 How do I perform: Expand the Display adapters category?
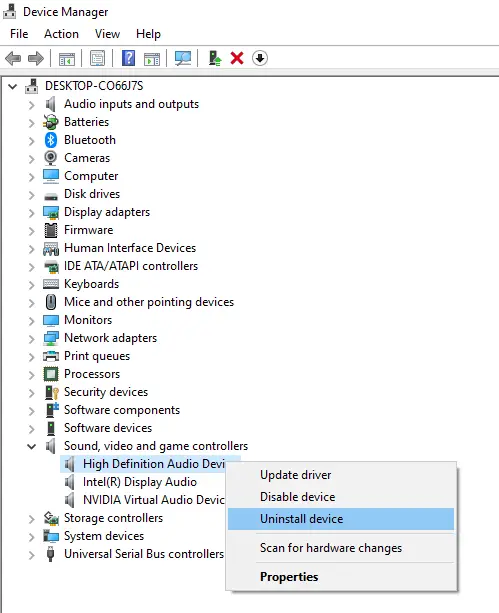(x=32, y=213)
